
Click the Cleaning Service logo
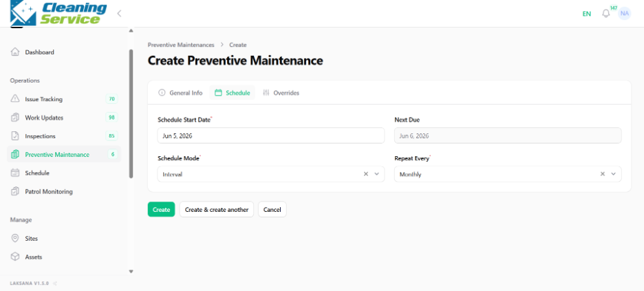coord(58,12)
